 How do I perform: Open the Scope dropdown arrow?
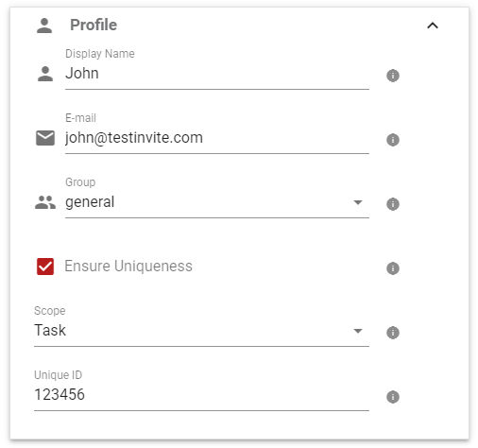[x=358, y=331]
